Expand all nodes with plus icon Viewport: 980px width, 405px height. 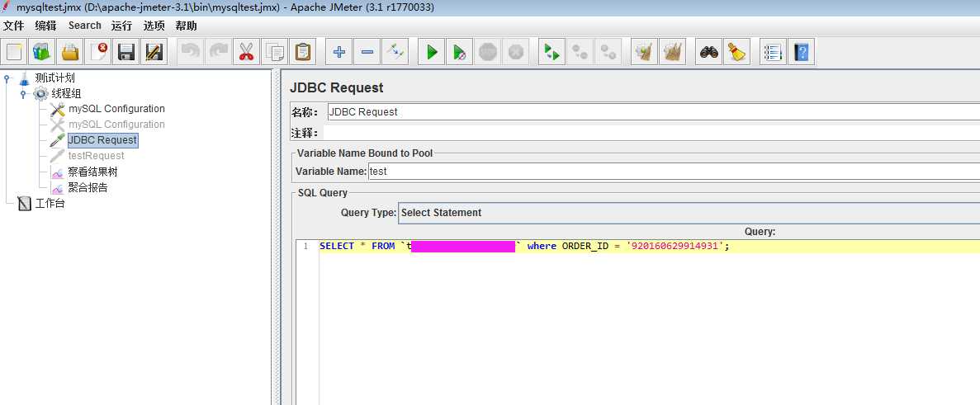(x=339, y=52)
